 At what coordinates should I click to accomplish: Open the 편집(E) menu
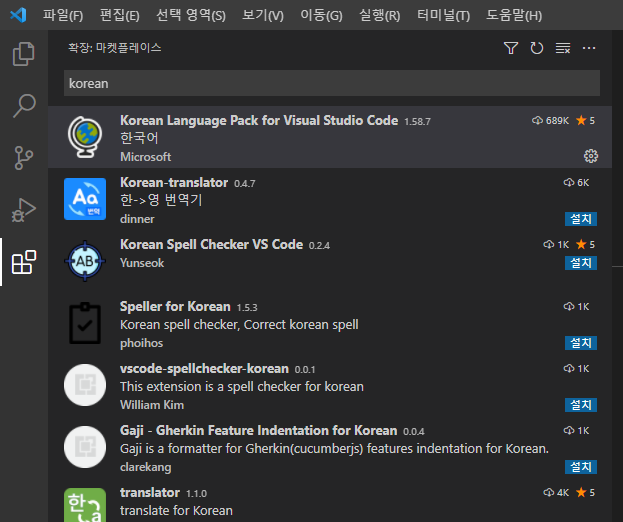coord(119,15)
